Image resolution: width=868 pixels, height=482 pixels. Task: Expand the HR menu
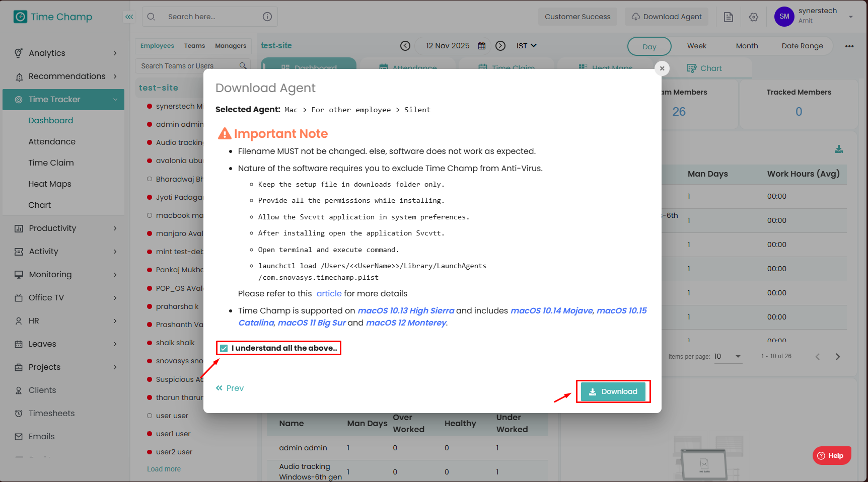point(115,321)
